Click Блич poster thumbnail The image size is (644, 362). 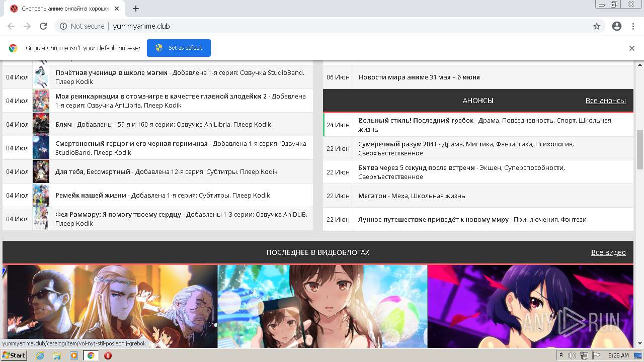pyautogui.click(x=41, y=124)
